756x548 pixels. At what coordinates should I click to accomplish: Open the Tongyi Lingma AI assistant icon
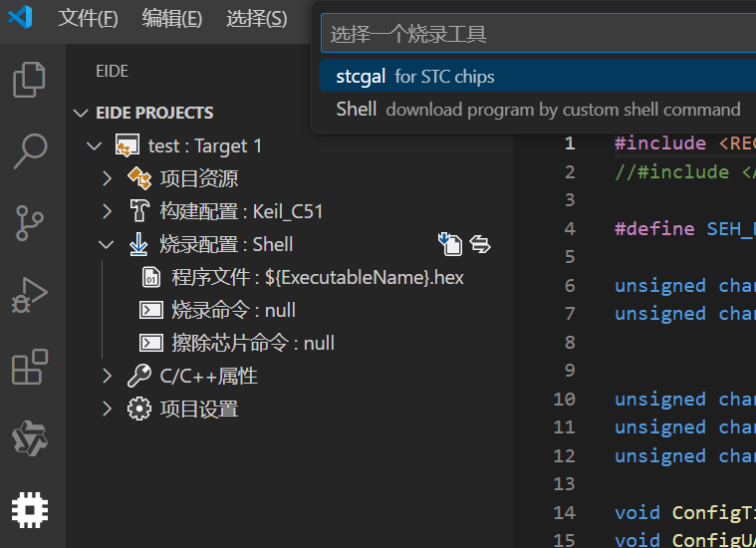[30, 438]
